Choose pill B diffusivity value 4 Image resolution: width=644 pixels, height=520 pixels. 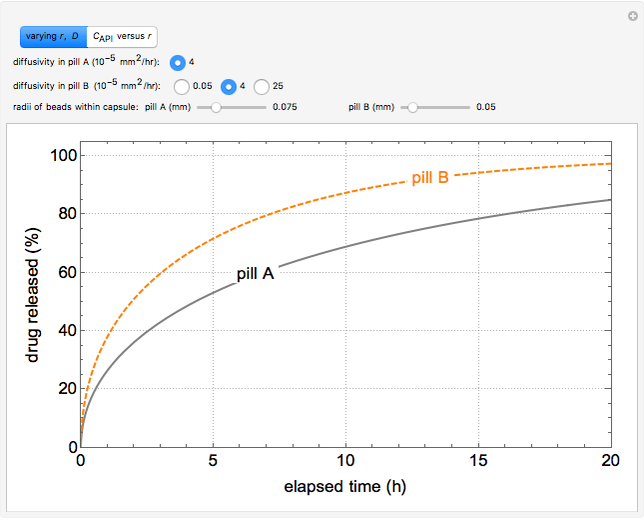[228, 86]
